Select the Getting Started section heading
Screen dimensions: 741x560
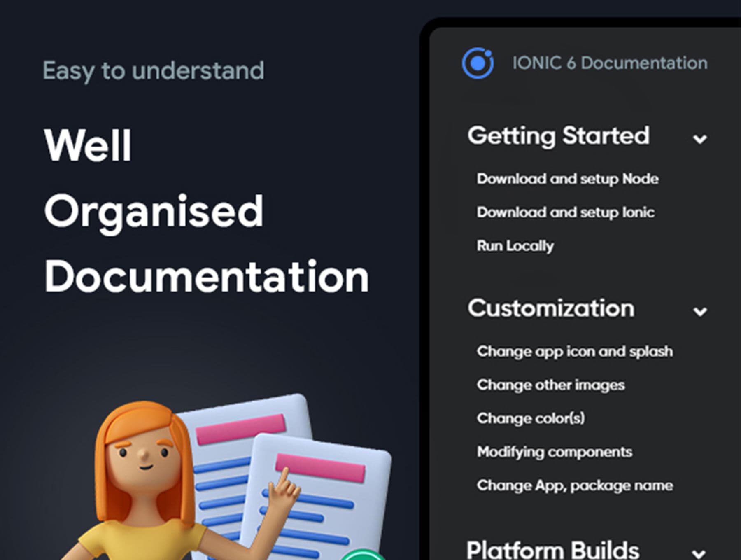point(558,136)
